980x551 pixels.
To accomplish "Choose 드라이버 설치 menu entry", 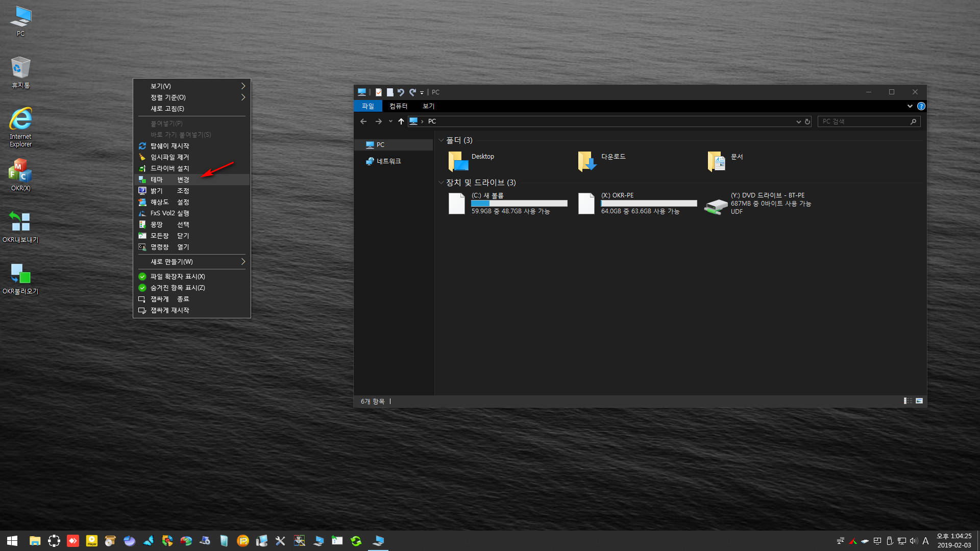I will tap(192, 168).
